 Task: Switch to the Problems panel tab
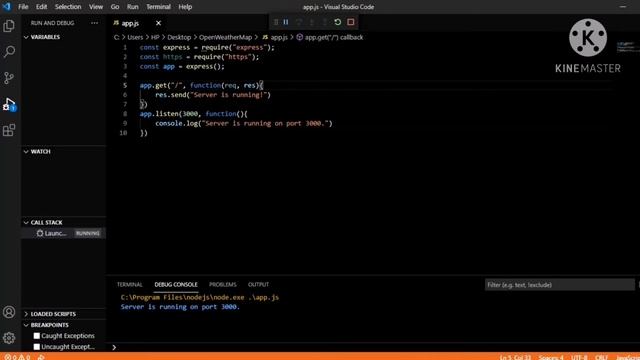pos(222,284)
